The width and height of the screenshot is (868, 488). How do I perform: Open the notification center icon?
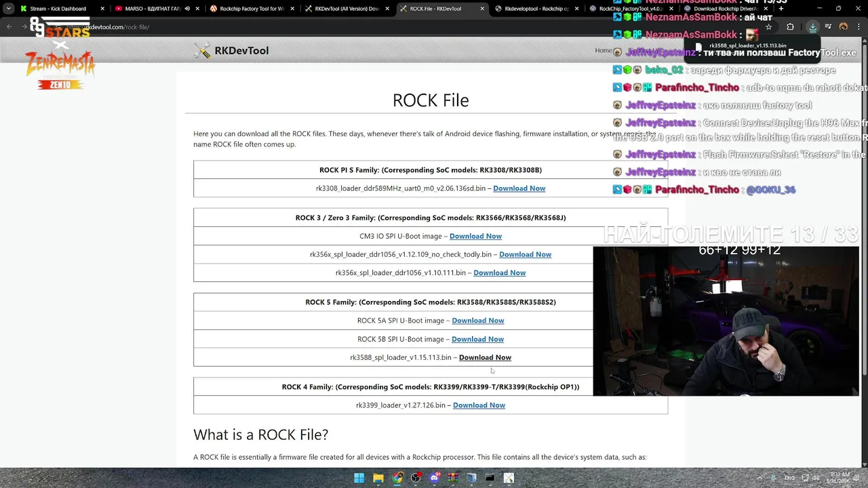pos(857,478)
